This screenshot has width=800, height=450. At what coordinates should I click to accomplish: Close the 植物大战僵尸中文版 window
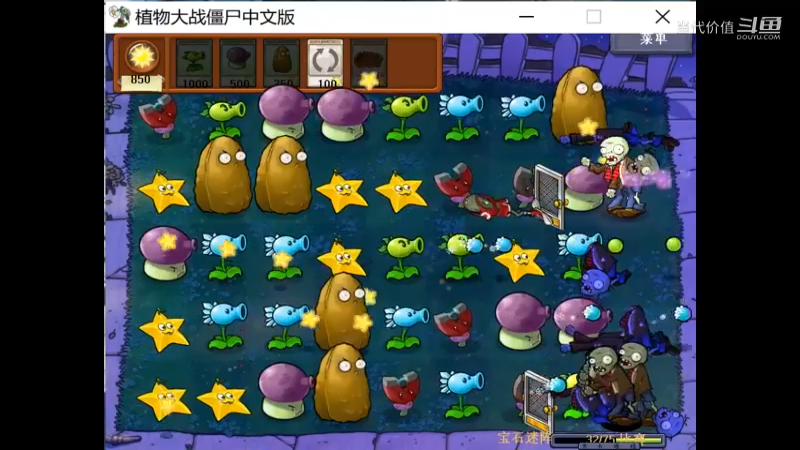coord(662,17)
